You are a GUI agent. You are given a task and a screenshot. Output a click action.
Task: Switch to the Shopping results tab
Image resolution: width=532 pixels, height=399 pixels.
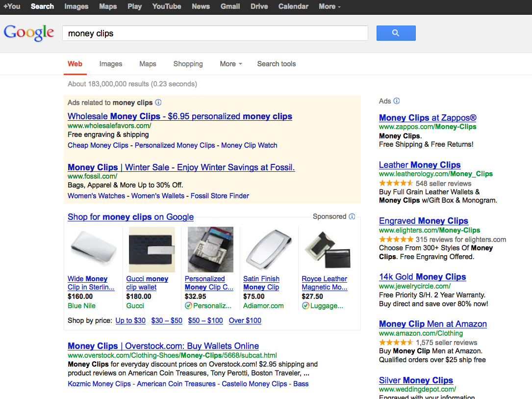pyautogui.click(x=188, y=64)
